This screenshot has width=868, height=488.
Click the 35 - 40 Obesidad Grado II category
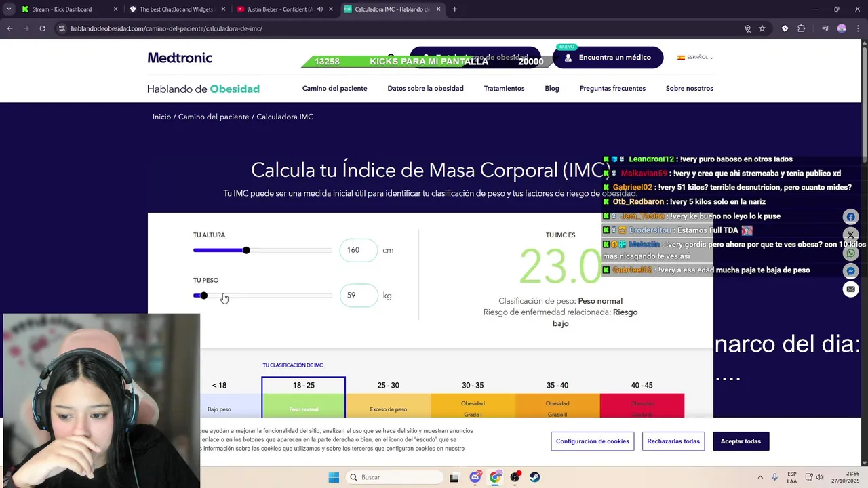[x=557, y=397]
